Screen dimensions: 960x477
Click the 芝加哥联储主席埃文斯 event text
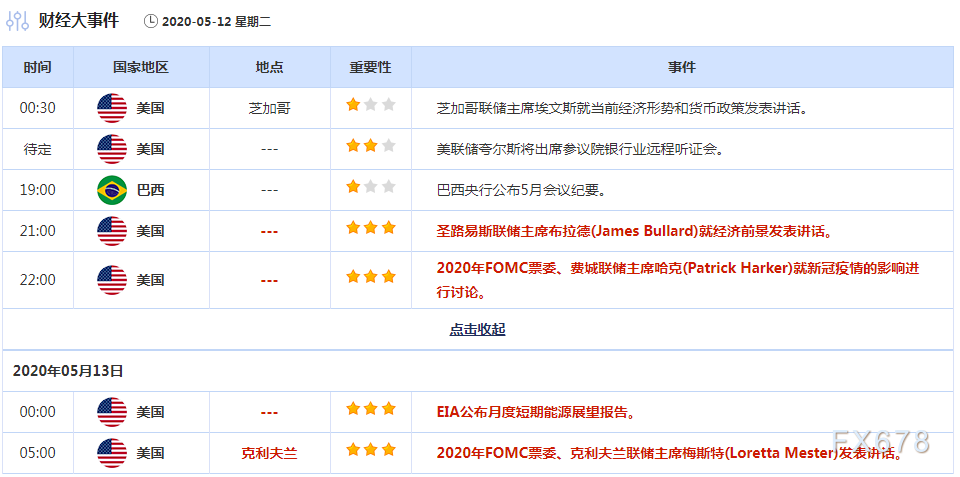coord(621,108)
